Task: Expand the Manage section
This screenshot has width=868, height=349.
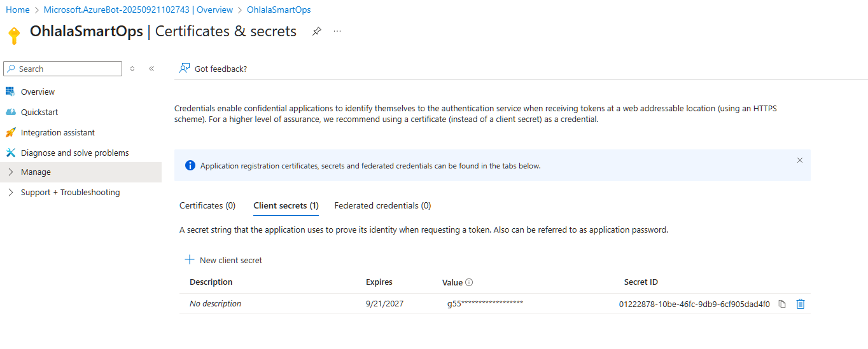Action: click(36, 172)
